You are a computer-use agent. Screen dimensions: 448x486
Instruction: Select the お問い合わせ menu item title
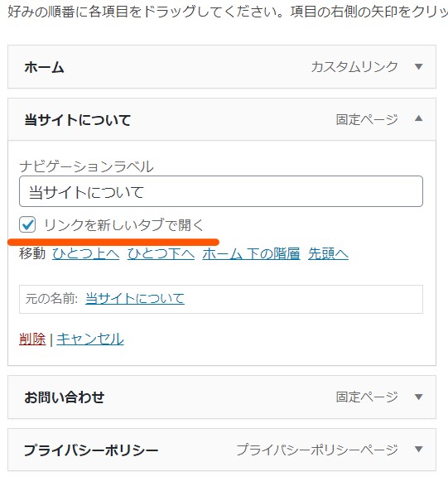[64, 397]
